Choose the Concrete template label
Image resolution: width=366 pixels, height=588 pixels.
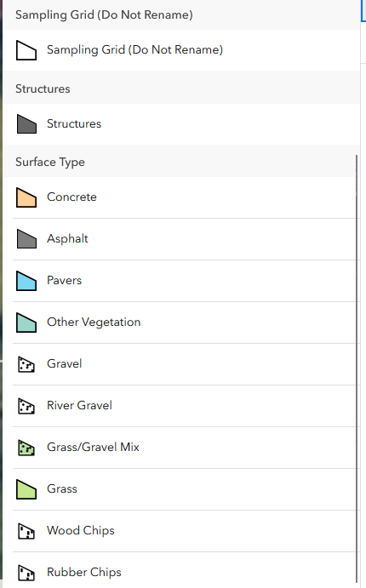tap(71, 197)
